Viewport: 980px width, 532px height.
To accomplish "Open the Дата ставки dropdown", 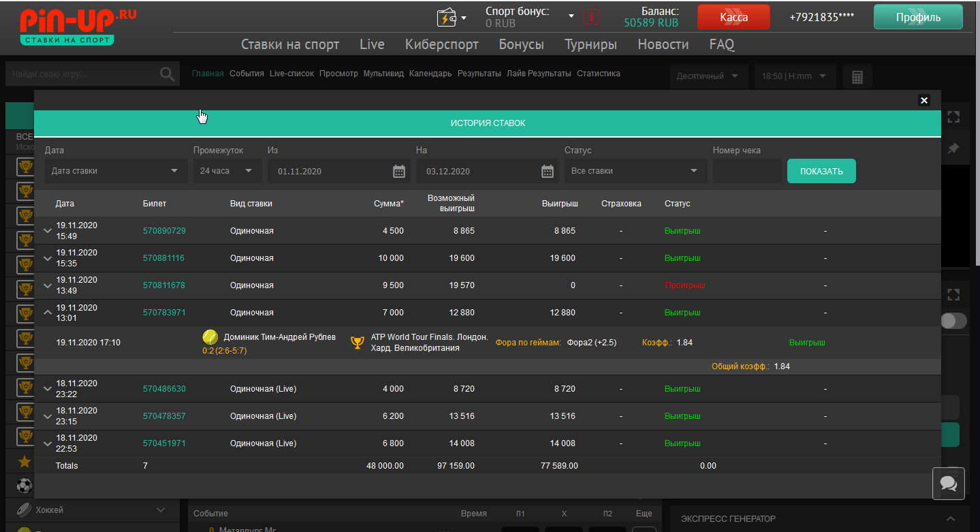I will (115, 171).
